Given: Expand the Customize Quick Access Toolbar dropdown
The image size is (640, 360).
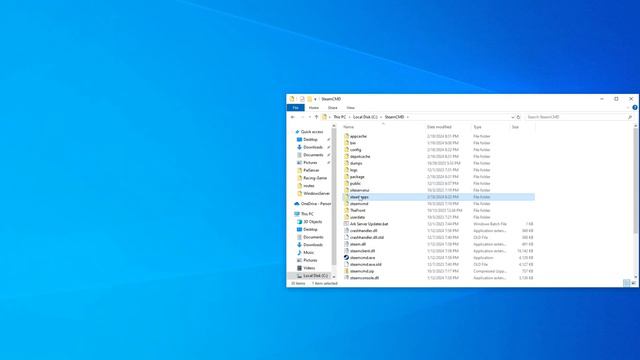Looking at the screenshot, I should (315, 99).
